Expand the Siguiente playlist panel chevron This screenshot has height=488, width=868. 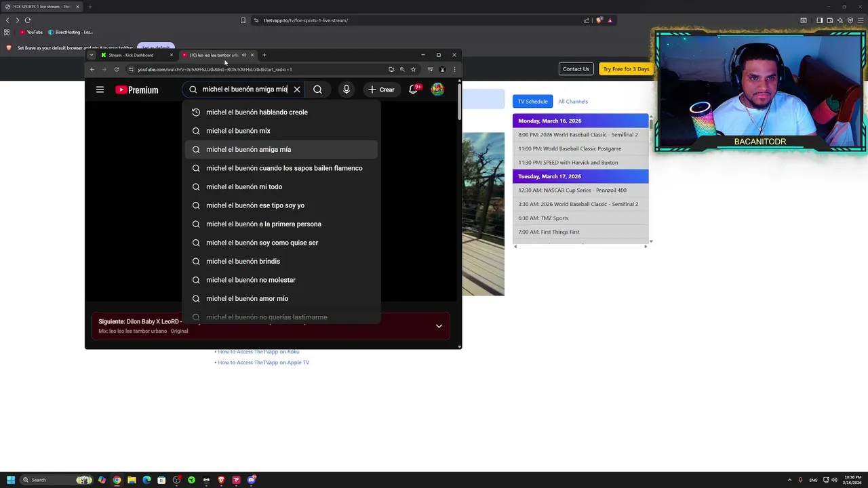[439, 326]
